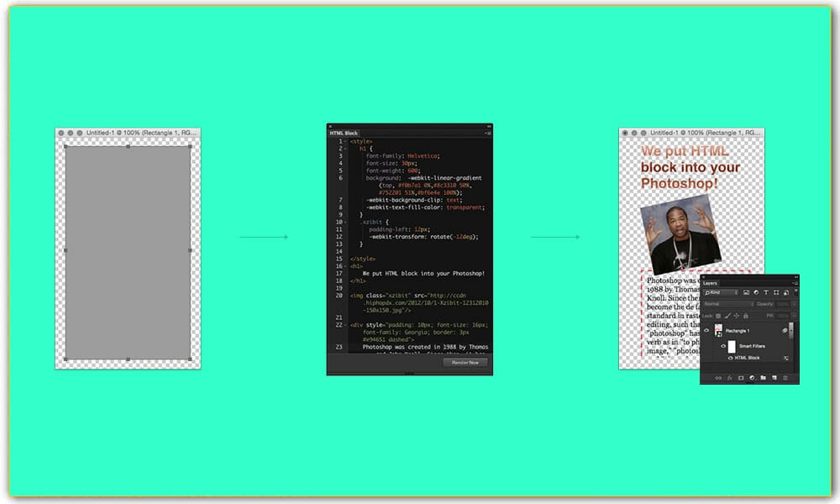Collapse the .xzibit style rule

pos(344,222)
